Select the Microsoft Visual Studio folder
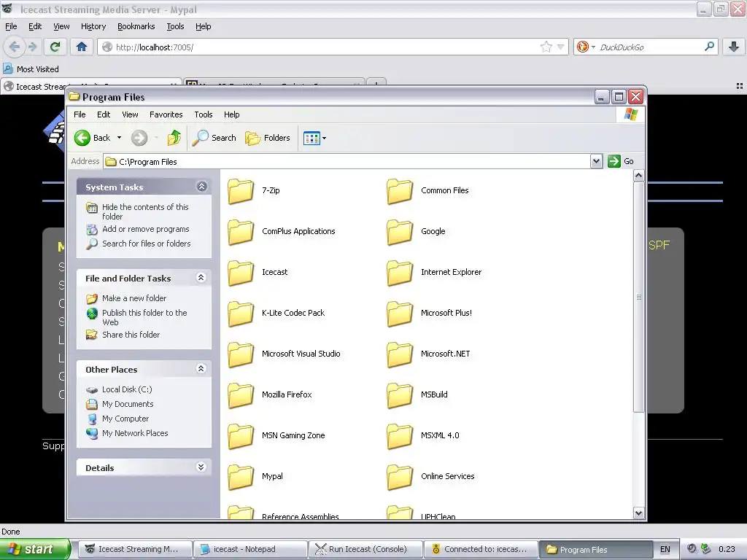This screenshot has width=747, height=560. pos(284,354)
